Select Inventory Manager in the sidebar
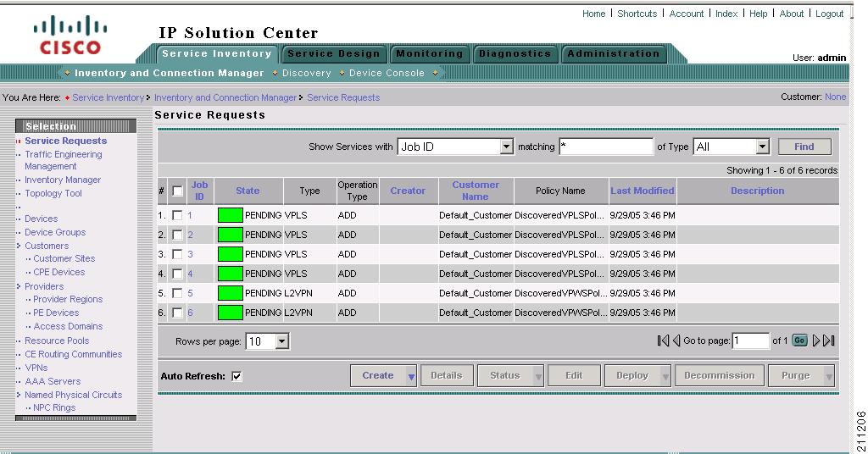868x454 pixels. tap(63, 180)
